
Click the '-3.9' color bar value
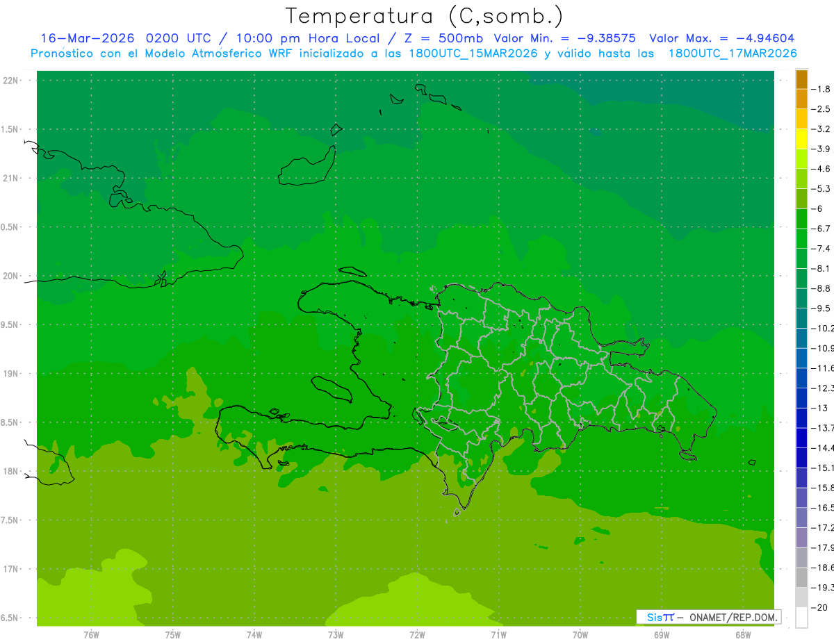pyautogui.click(x=820, y=149)
